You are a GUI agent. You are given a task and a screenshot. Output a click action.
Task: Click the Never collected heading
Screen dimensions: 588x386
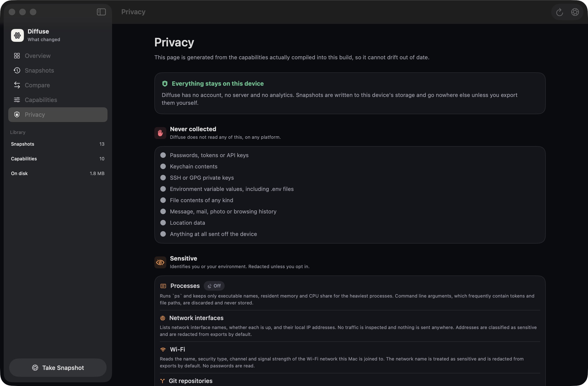click(193, 129)
